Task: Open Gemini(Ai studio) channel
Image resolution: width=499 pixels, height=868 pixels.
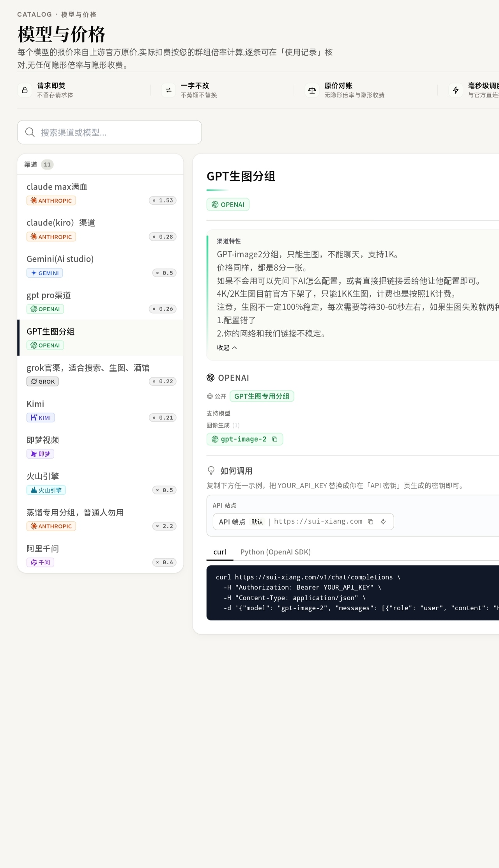Action: (101, 266)
